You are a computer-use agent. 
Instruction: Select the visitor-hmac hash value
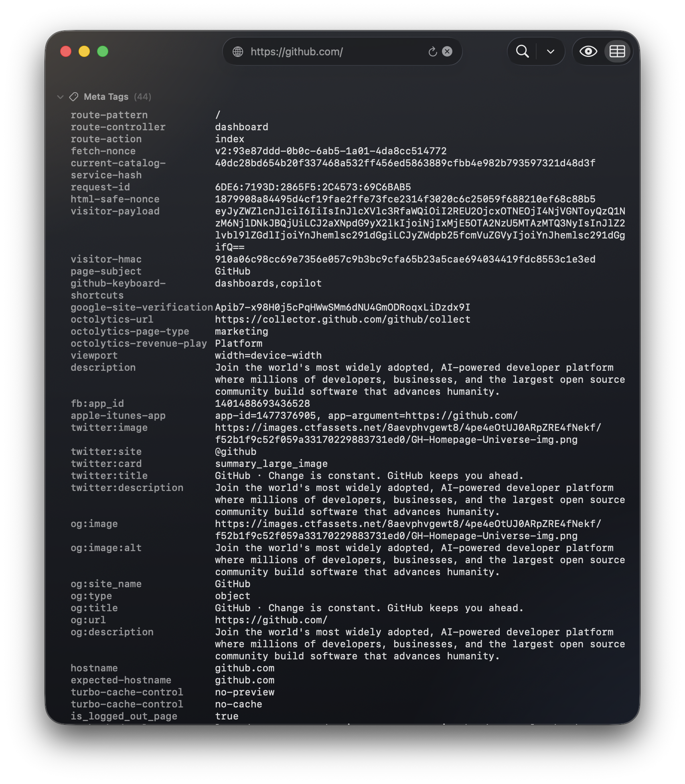[405, 259]
